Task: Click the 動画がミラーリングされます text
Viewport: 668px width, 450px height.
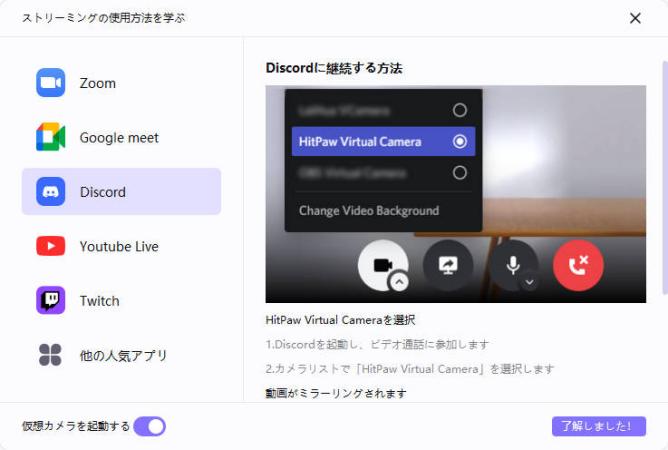Action: click(336, 393)
